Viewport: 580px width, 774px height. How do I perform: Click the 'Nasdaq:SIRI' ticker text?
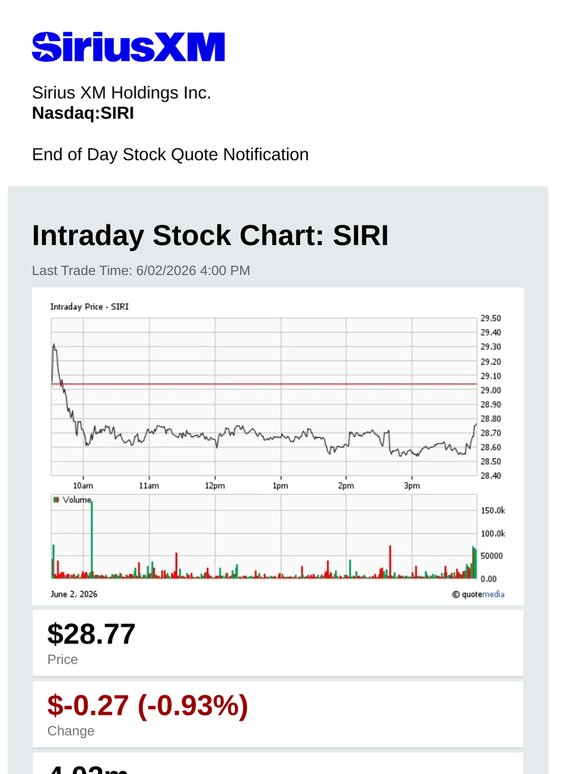83,113
